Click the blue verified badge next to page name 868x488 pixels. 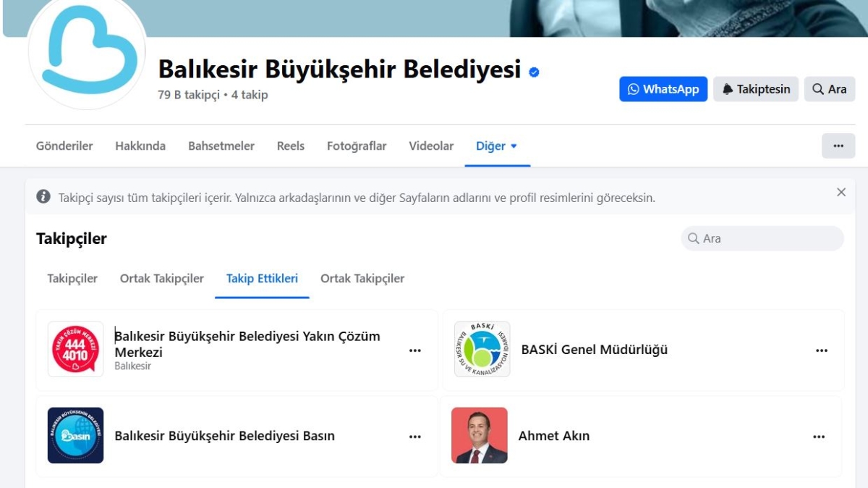[534, 72]
